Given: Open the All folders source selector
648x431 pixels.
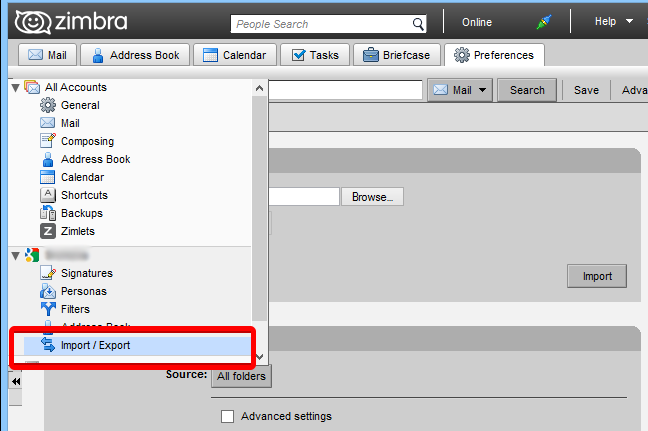Looking at the screenshot, I should pos(241,376).
